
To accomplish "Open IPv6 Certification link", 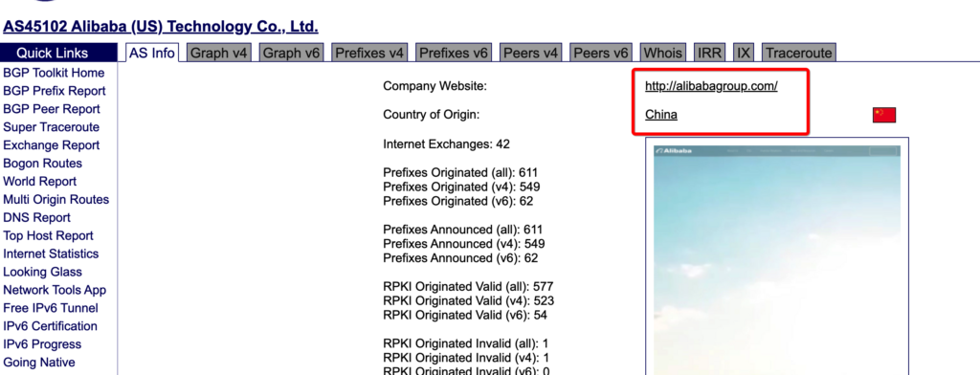I will click(x=50, y=326).
